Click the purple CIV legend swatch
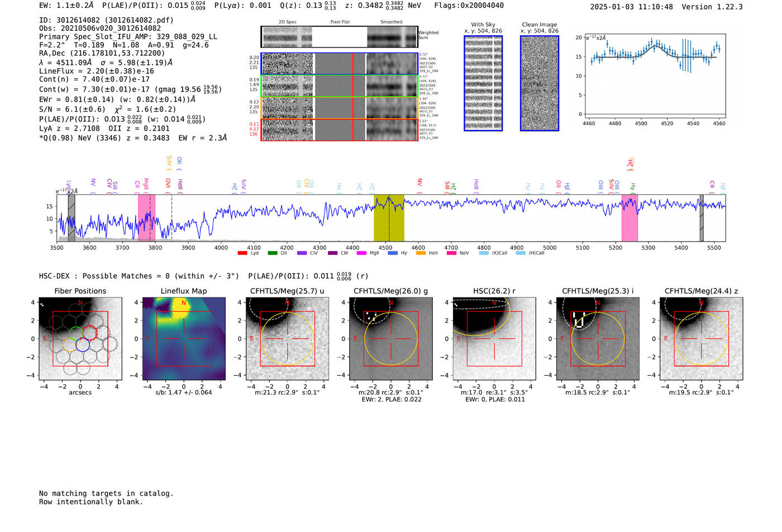The height and width of the screenshot is (532, 782). pos(302,253)
